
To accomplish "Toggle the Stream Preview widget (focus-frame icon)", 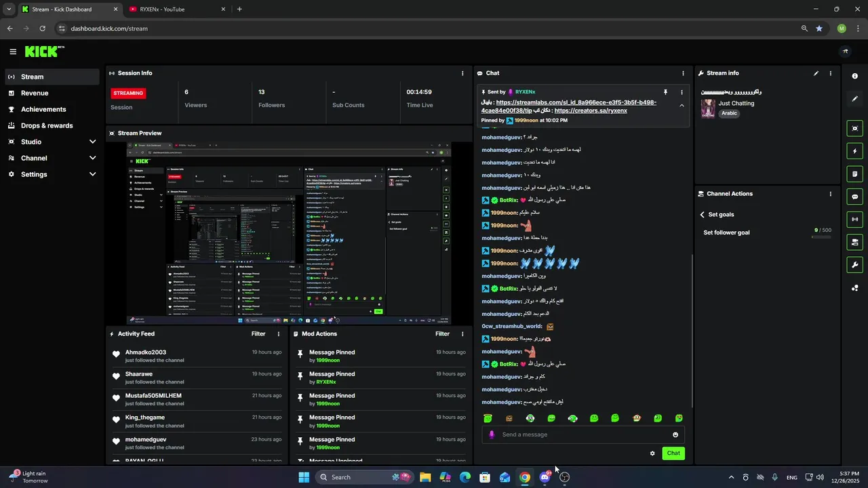I will [x=854, y=129].
